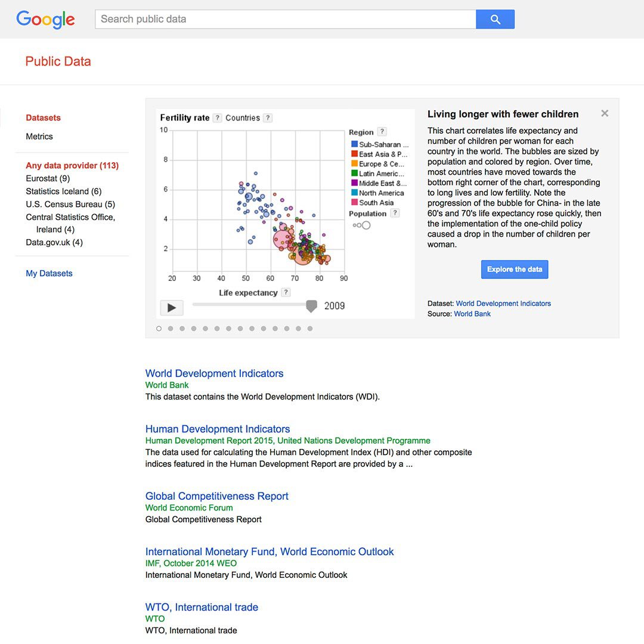Image resolution: width=644 pixels, height=644 pixels.
Task: Select the second carousel dot
Action: (171, 329)
